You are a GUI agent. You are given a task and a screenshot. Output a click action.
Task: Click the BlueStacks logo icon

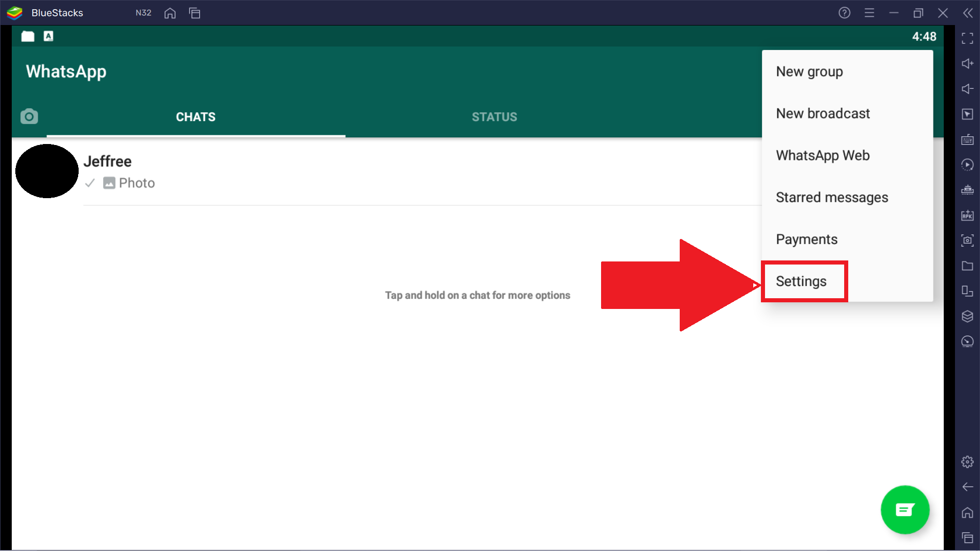coord(15,13)
